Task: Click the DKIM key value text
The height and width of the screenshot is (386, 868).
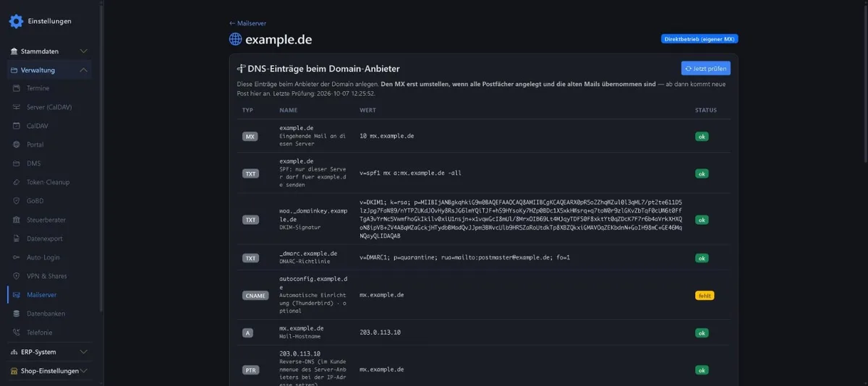Action: 521,219
